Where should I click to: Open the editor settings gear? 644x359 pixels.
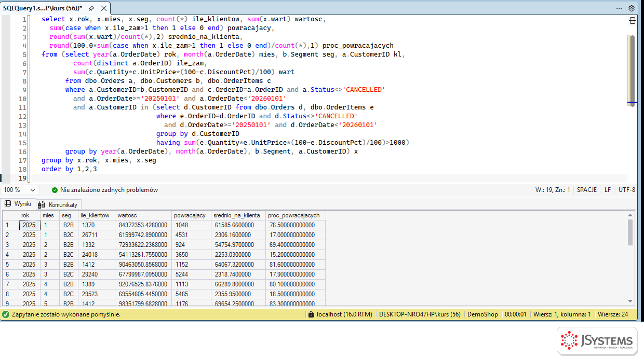[x=632, y=8]
